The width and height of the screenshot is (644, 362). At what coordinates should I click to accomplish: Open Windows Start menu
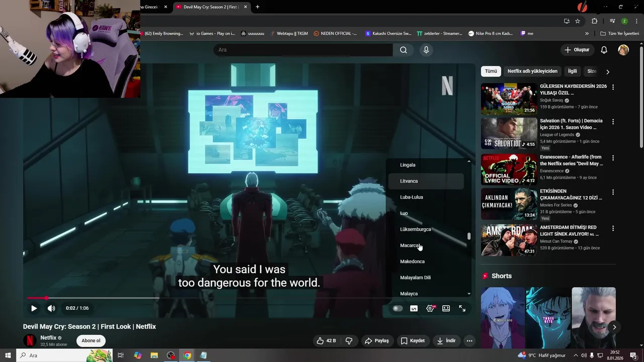(x=8, y=355)
